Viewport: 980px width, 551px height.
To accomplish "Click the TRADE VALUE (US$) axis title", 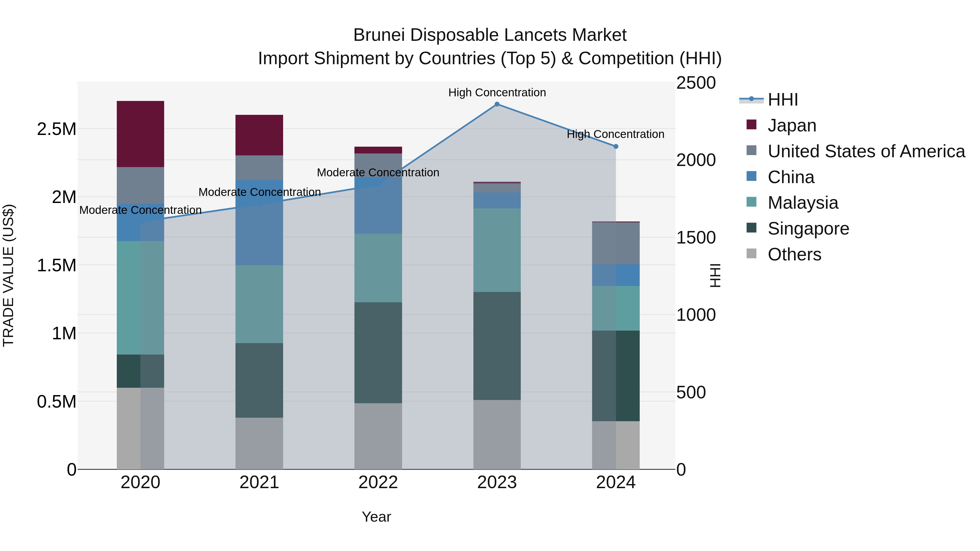I will 8,275.
